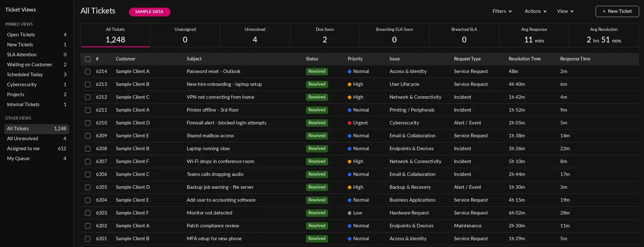The width and height of the screenshot is (644, 247).
Task: Go to the SLA Attention view
Action: point(36,55)
